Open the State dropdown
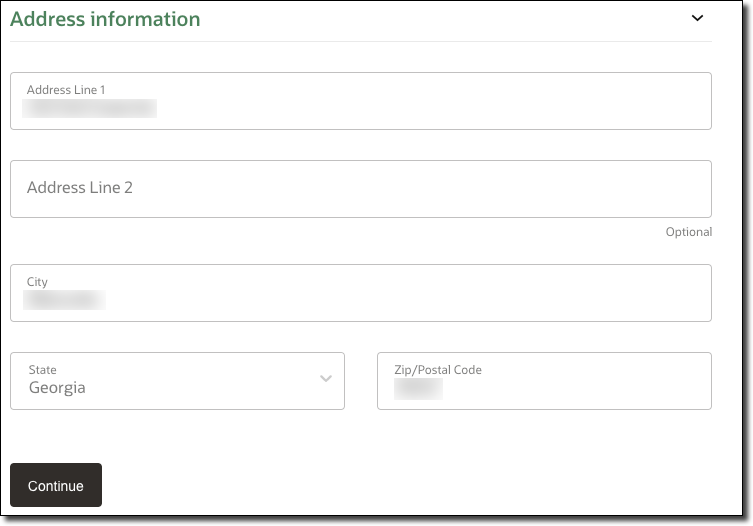Image resolution: width=753 pixels, height=526 pixels. (177, 381)
